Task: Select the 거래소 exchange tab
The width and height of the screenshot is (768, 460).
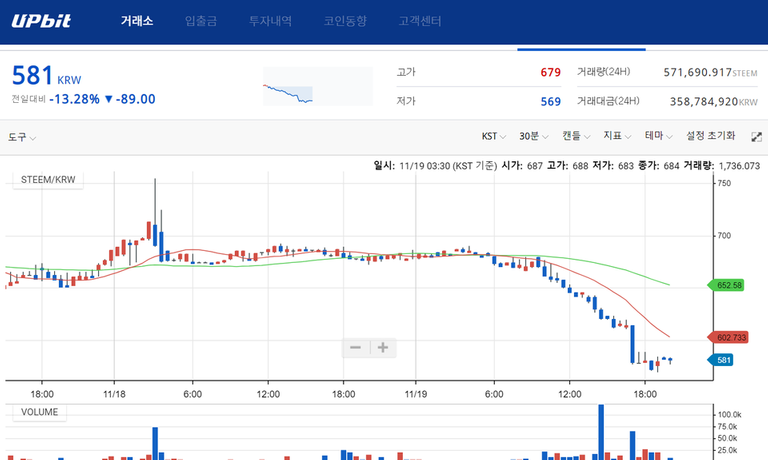Action: [x=137, y=21]
